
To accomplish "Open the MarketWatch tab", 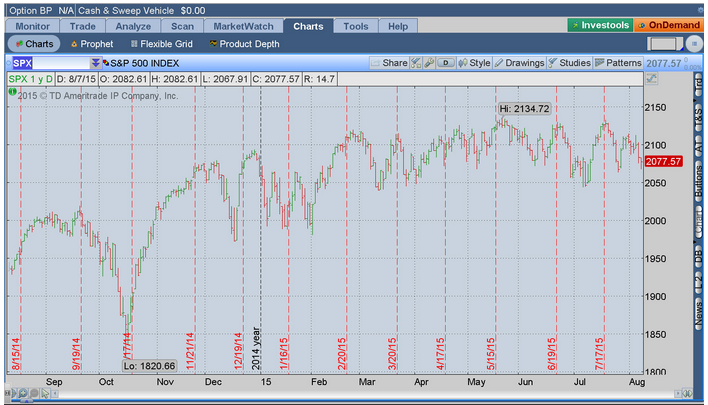I will click(243, 26).
